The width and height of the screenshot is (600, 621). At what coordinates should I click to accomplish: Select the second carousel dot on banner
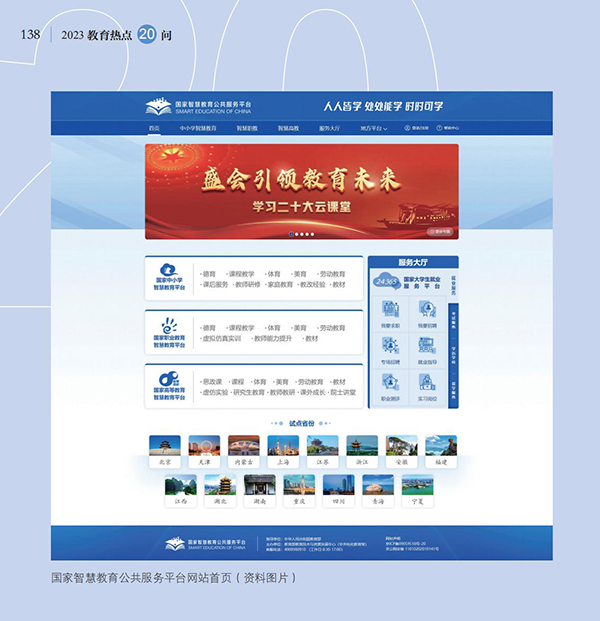[297, 234]
